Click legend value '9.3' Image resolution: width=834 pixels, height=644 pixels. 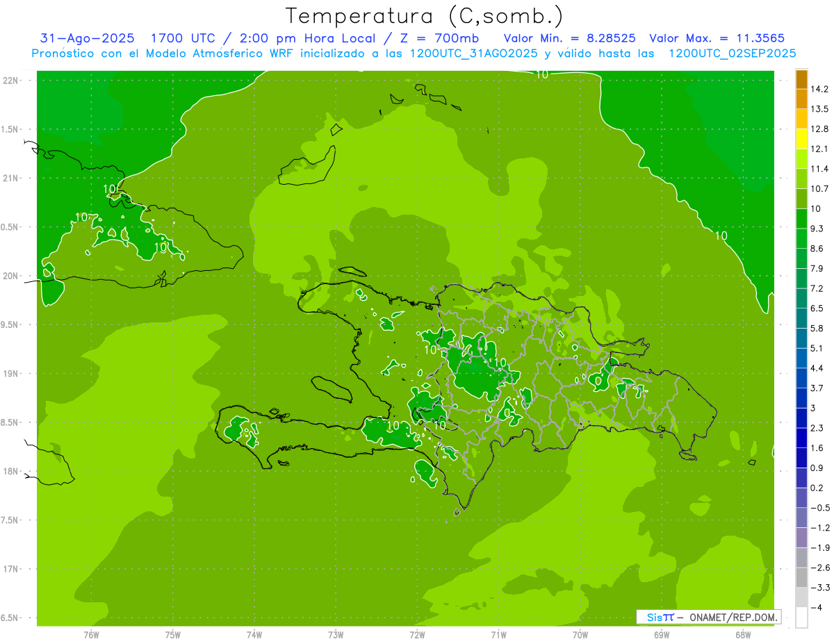click(x=817, y=229)
